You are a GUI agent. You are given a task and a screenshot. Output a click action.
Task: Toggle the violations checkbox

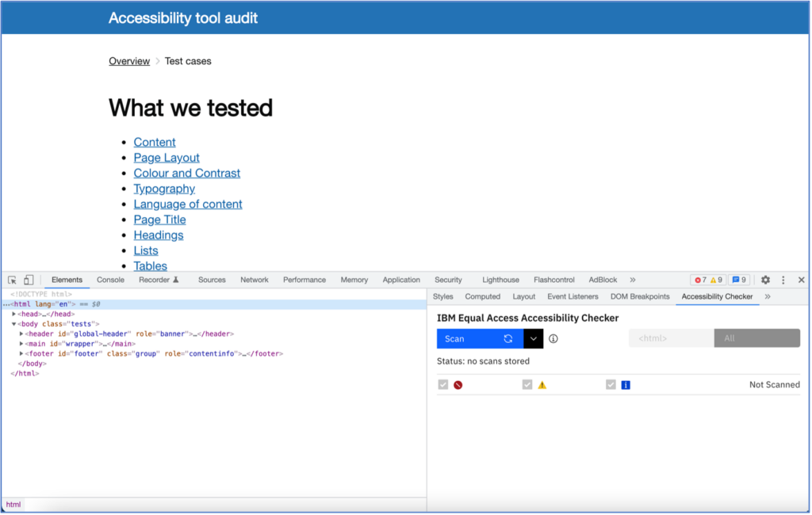click(442, 384)
